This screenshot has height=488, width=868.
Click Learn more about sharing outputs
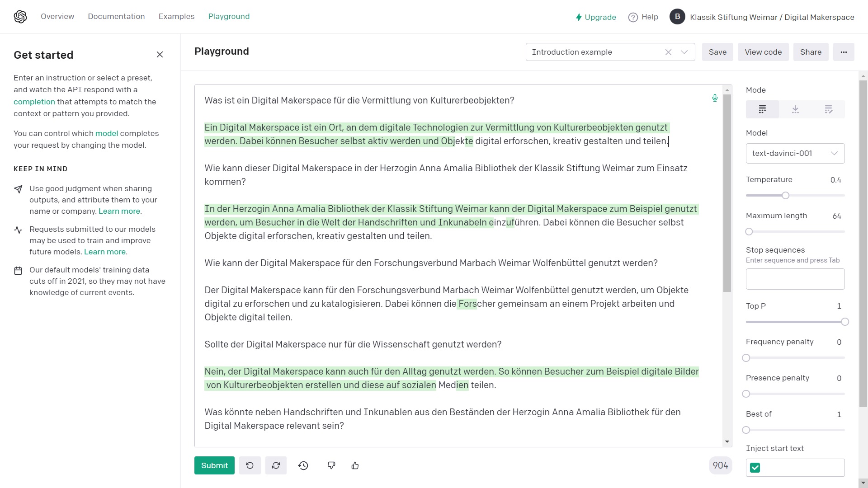click(x=119, y=211)
